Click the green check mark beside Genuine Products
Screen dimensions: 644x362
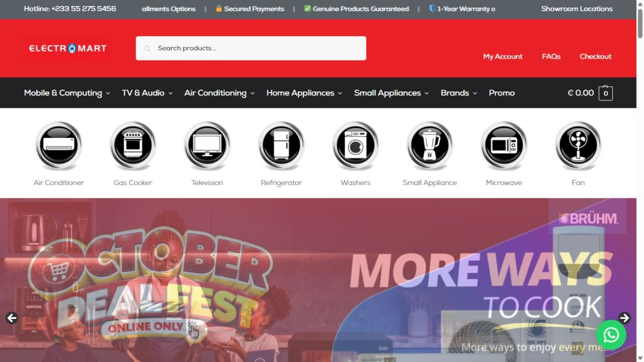pyautogui.click(x=307, y=9)
